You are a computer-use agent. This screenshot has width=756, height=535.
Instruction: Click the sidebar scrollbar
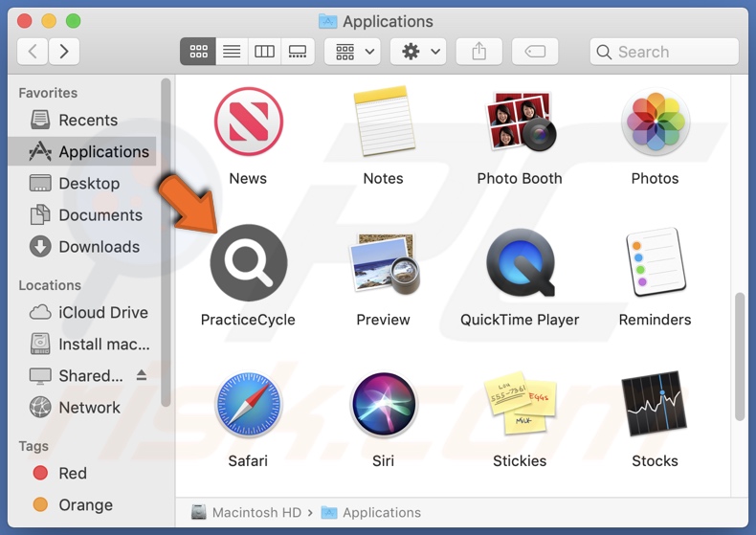[x=166, y=242]
